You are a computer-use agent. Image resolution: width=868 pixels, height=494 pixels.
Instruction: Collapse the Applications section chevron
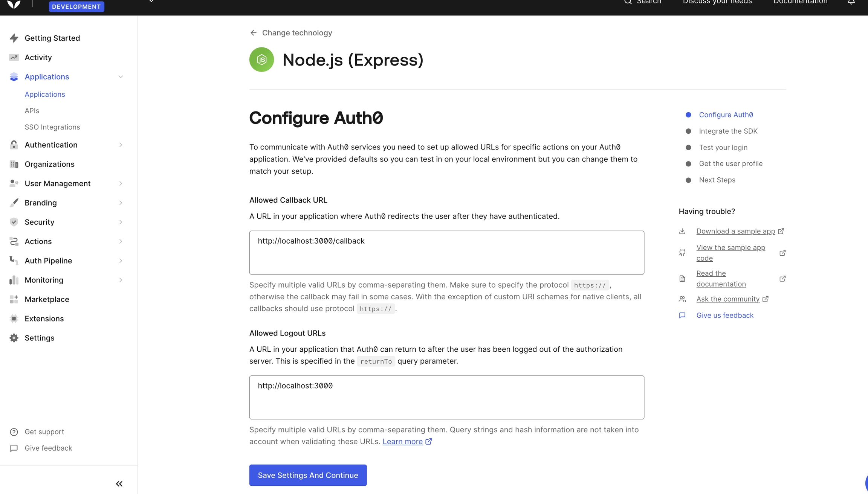(121, 77)
